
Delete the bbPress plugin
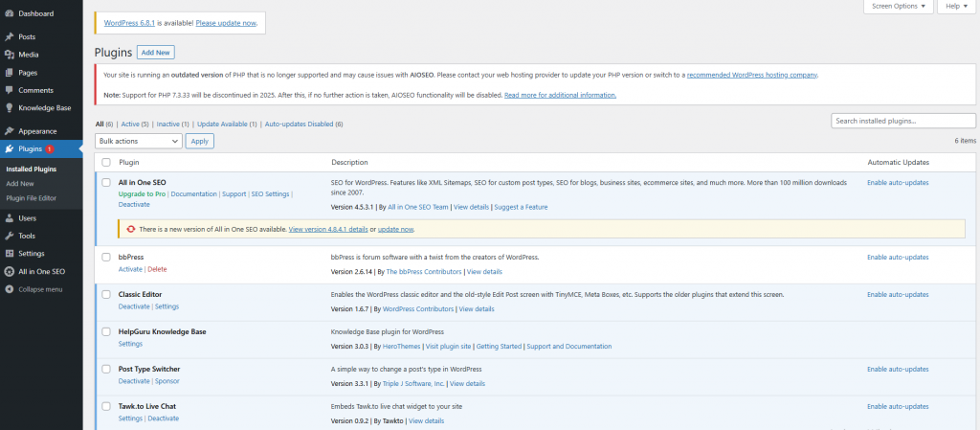[x=158, y=269]
